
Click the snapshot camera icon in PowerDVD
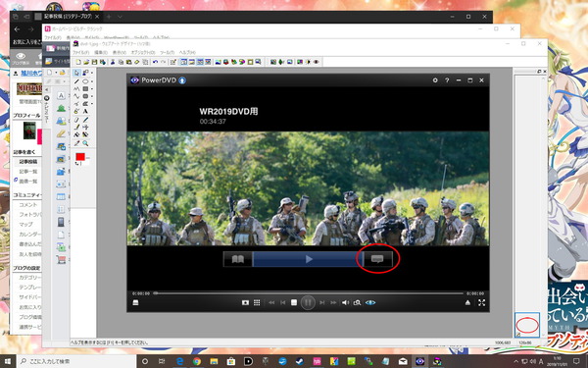(245, 302)
